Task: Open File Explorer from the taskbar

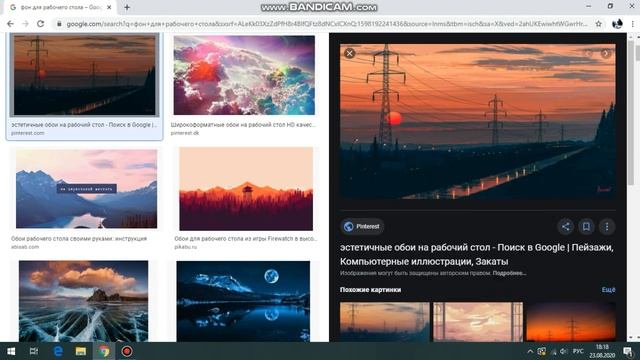Action: [81, 351]
